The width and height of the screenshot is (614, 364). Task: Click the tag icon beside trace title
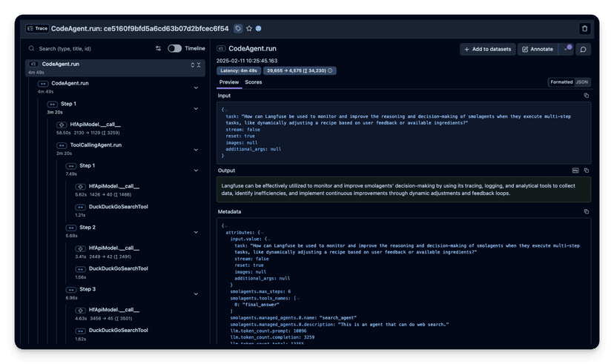[238, 29]
